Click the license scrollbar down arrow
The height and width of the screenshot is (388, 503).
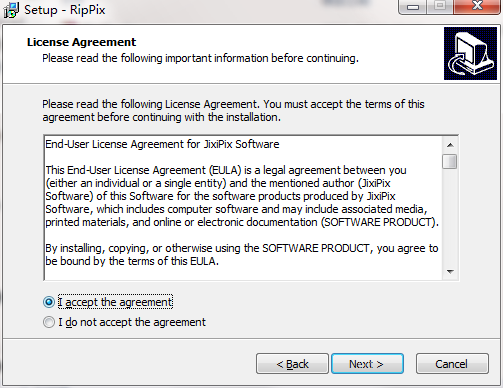(x=450, y=272)
